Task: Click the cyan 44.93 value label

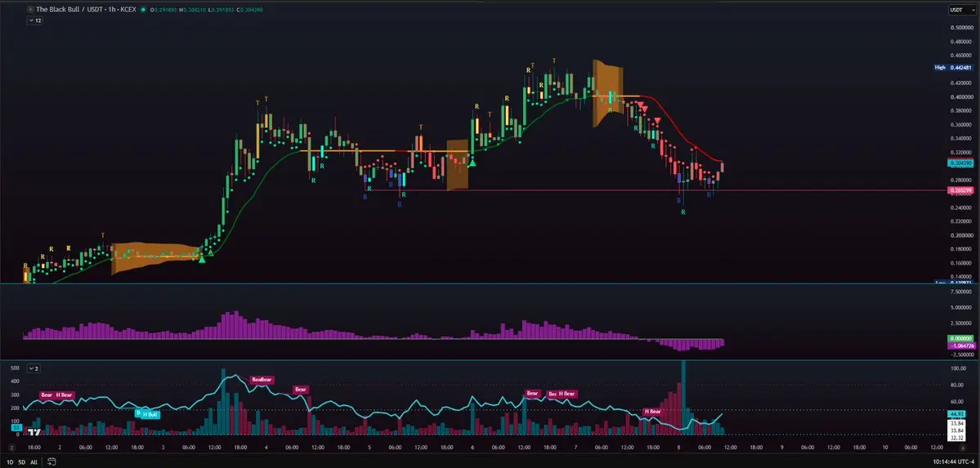Action: (958, 413)
